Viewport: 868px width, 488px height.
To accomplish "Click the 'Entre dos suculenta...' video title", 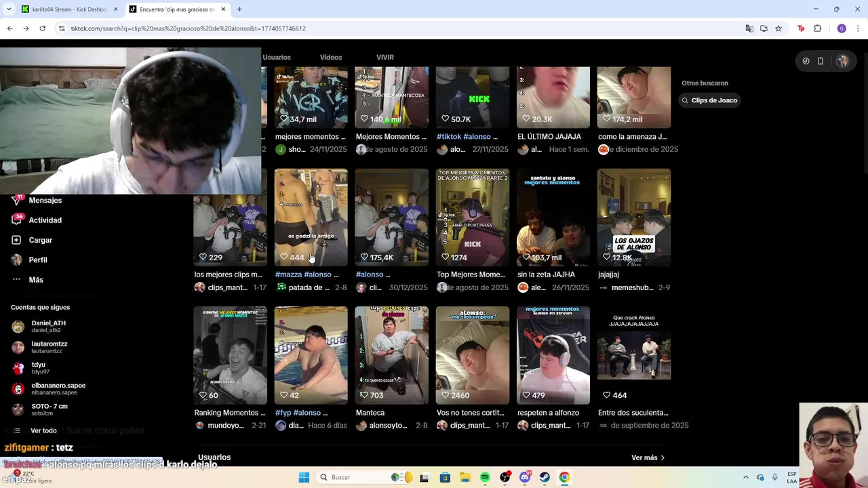I will coord(633,413).
